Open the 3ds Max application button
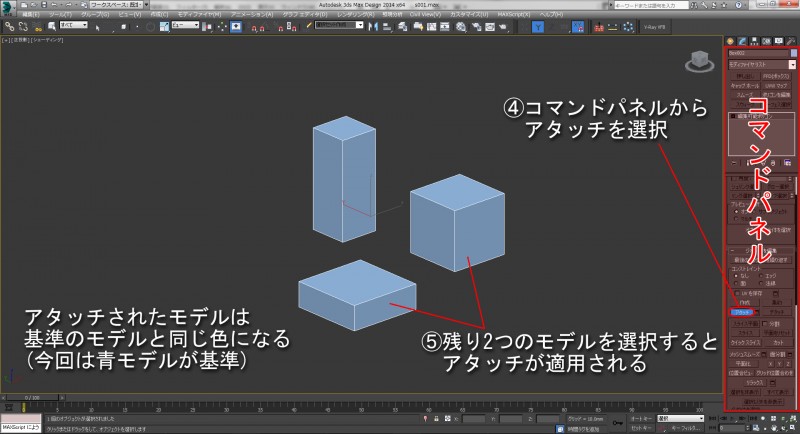Viewport: 800px width, 434px height. (9, 9)
